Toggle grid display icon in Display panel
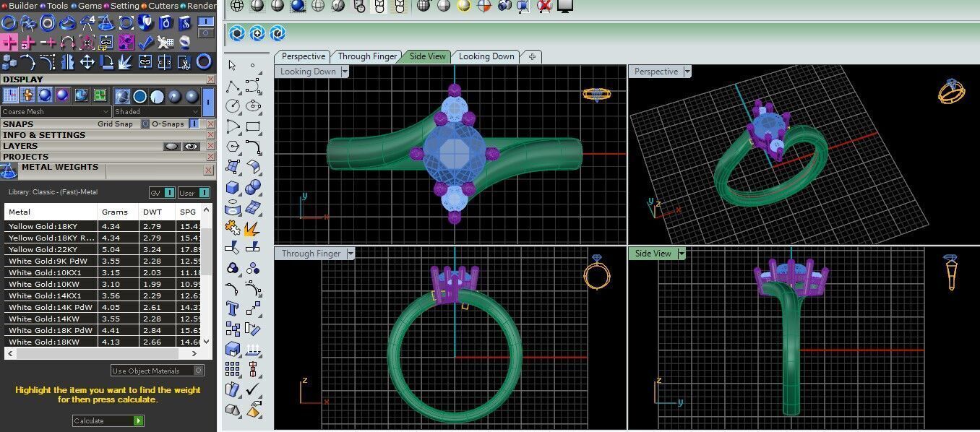 [x=11, y=95]
